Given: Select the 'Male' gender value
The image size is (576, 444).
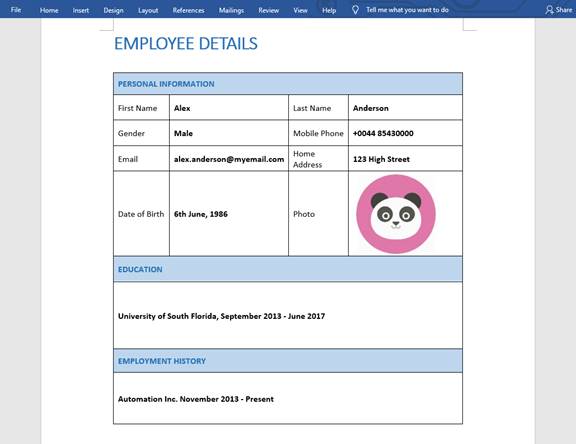Looking at the screenshot, I should tap(183, 133).
